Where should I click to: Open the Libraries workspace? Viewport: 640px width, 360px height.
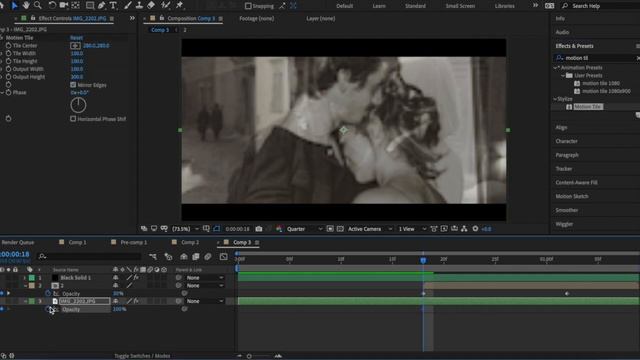tap(504, 6)
